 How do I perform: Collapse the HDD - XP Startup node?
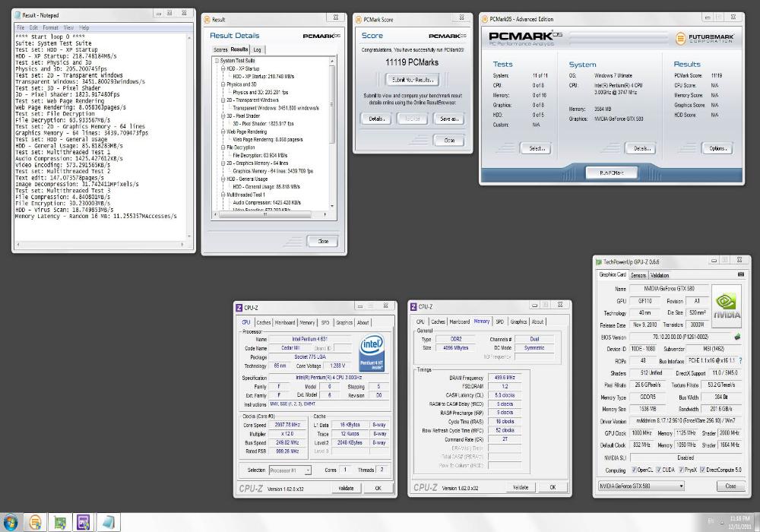click(223, 68)
